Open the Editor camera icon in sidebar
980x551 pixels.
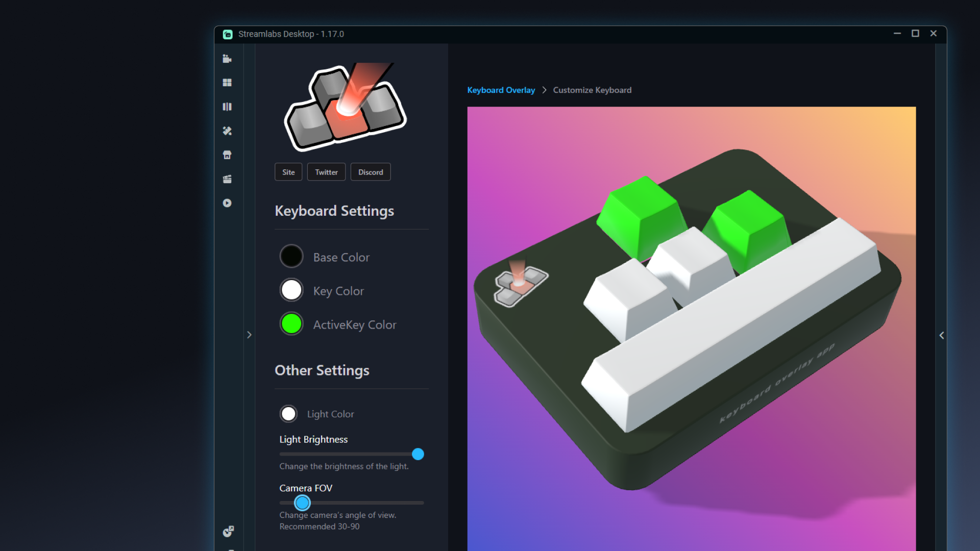[227, 59]
